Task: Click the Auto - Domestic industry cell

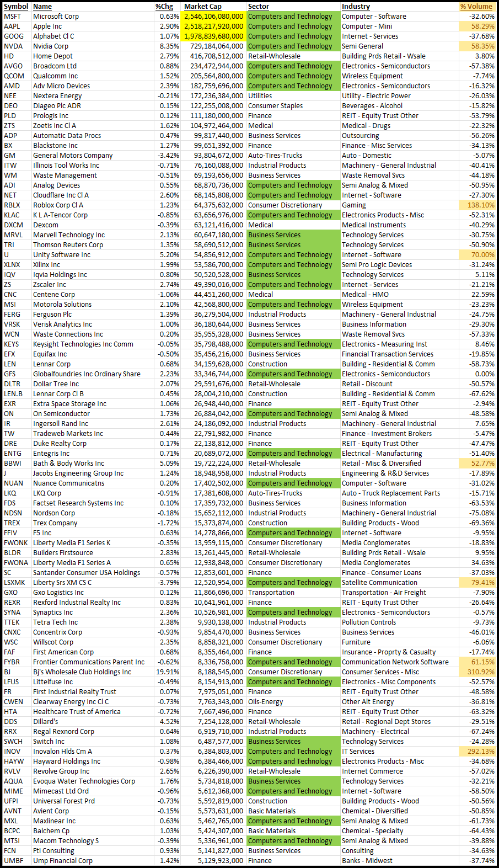Action: 367,156
